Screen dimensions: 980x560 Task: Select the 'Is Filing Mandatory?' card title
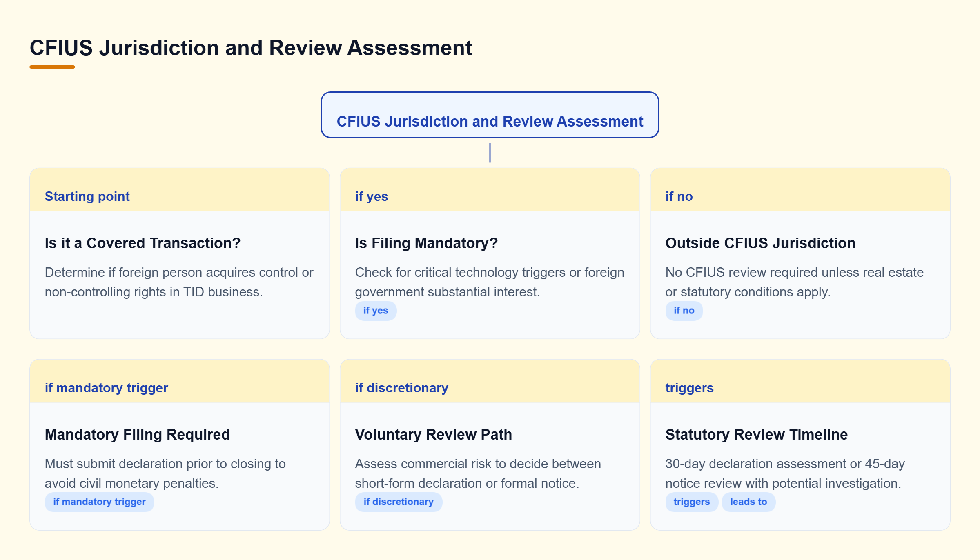point(426,243)
